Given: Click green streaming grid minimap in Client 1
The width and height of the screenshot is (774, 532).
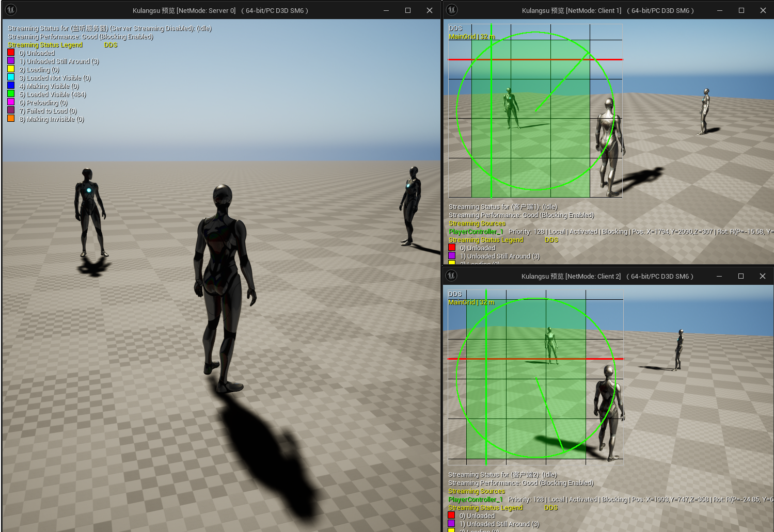Looking at the screenshot, I should click(x=535, y=111).
